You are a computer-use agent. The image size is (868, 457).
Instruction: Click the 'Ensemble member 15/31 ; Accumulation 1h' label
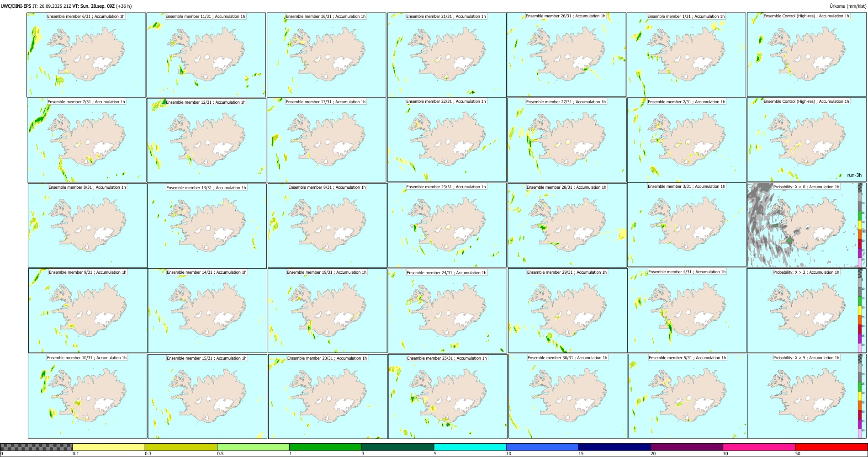(206, 358)
